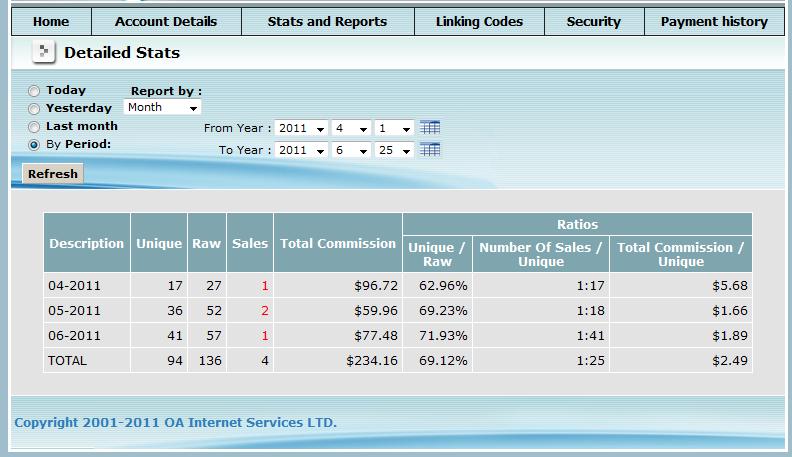Click the Detailed Stats heading
Screen dimensions: 792x457
point(122,53)
